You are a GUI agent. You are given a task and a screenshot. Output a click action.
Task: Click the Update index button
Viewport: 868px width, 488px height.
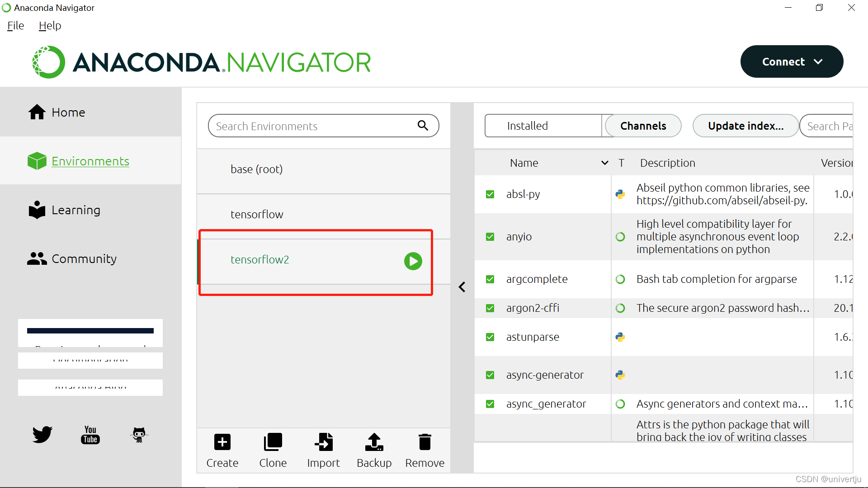click(x=745, y=126)
